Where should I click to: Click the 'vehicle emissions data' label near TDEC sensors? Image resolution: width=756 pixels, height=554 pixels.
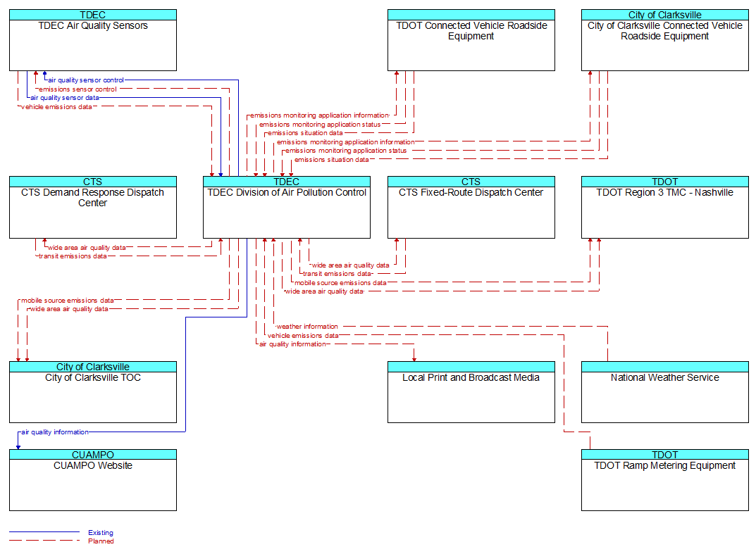tap(56, 107)
